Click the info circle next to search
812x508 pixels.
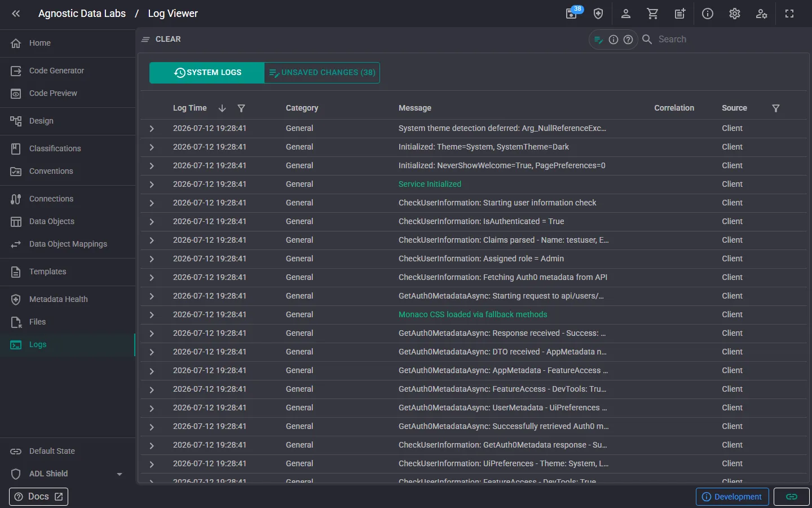coord(614,40)
